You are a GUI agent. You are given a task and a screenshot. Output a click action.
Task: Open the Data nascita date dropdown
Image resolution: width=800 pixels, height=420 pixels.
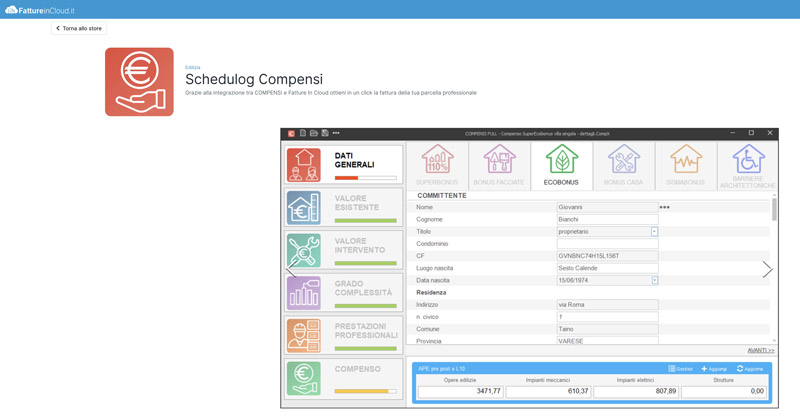[x=654, y=280]
